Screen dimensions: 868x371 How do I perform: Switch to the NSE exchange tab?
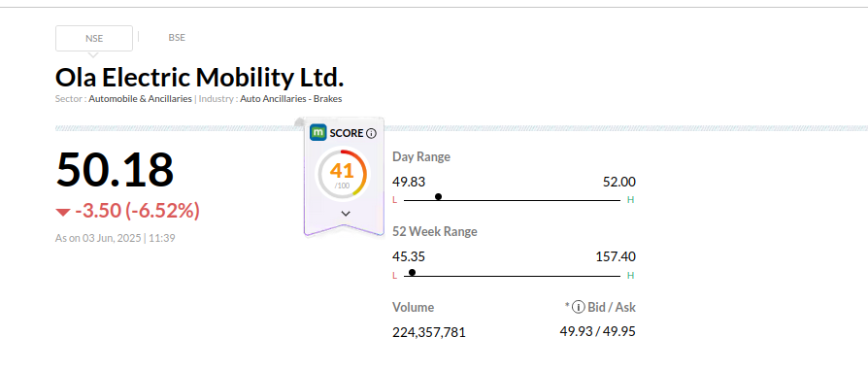click(94, 38)
